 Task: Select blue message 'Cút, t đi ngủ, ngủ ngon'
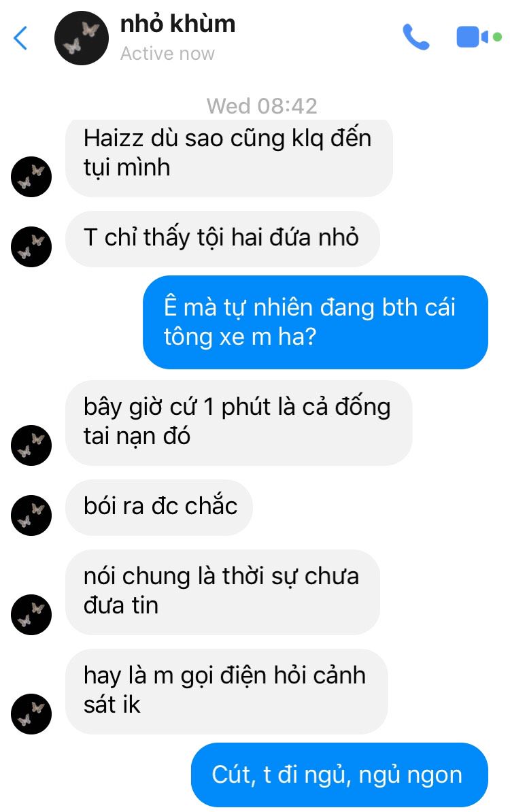tap(339, 775)
